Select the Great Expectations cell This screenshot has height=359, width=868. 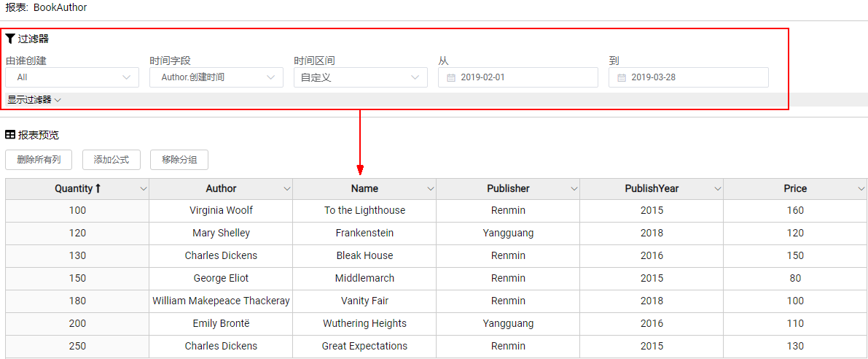365,347
